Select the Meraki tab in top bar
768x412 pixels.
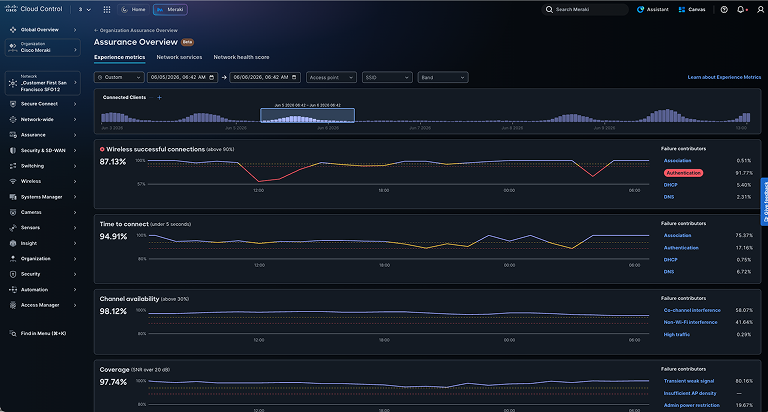pyautogui.click(x=170, y=9)
